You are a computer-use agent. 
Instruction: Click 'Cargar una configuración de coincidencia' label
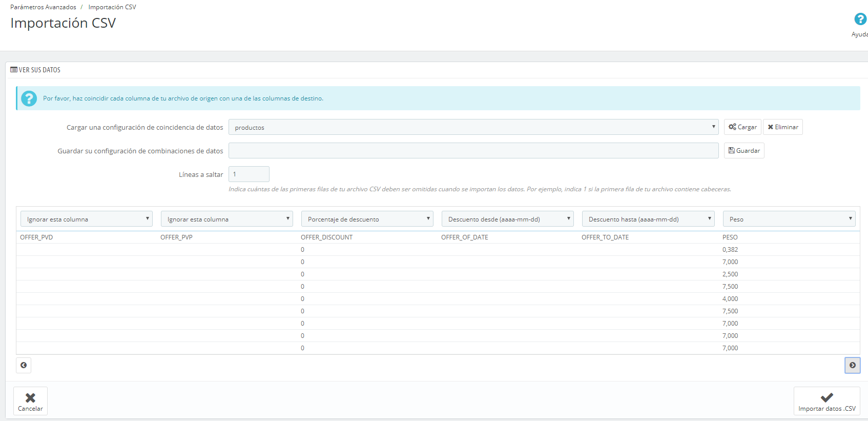click(x=145, y=128)
